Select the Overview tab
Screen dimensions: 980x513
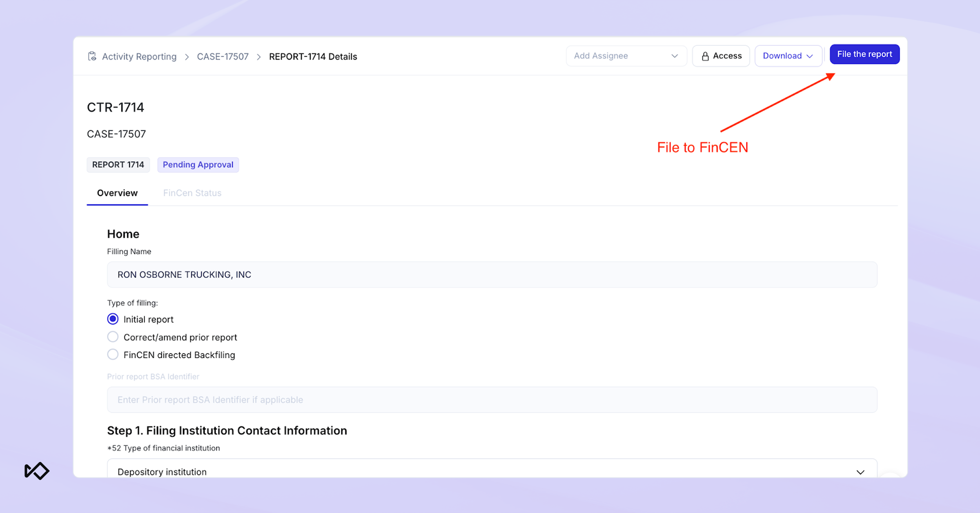[117, 193]
